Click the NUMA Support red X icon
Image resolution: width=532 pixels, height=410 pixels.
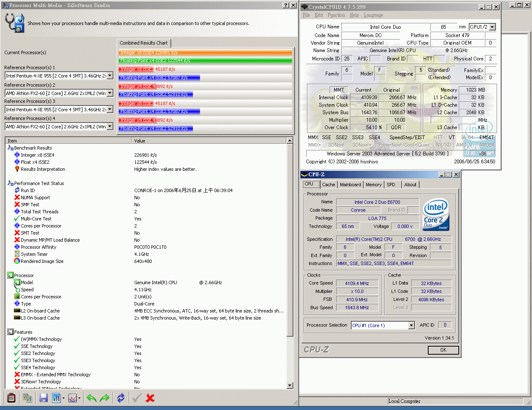[x=17, y=197]
